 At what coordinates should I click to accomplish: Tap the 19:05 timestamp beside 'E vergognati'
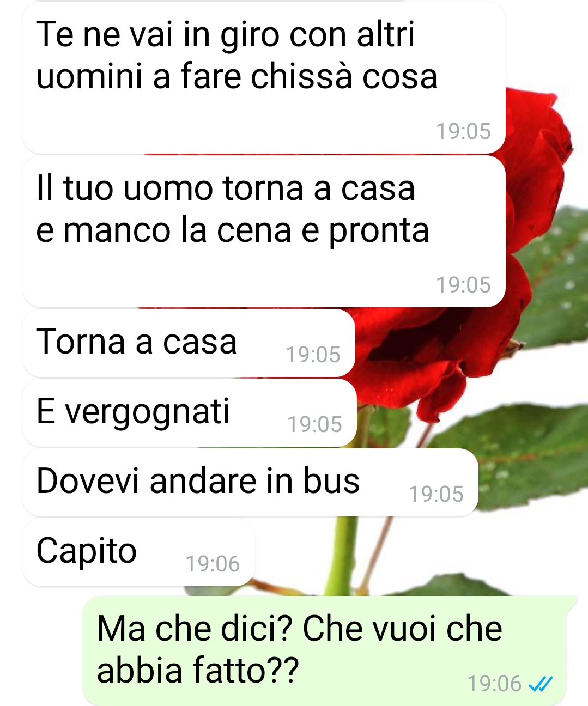click(315, 424)
